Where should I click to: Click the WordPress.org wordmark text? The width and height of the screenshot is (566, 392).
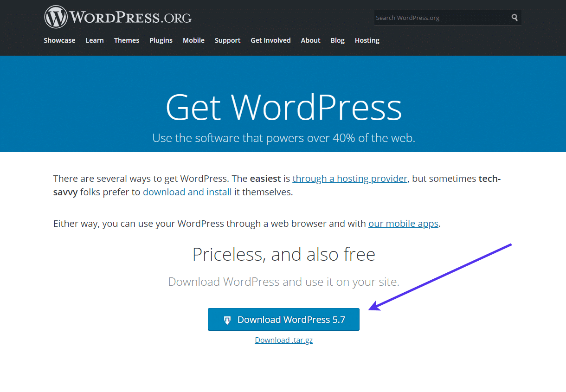pyautogui.click(x=130, y=17)
